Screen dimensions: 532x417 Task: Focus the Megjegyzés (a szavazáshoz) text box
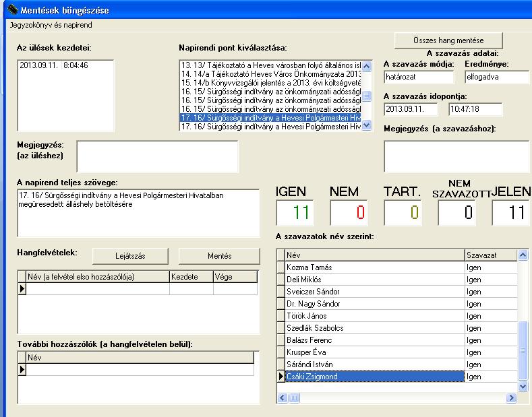click(x=456, y=157)
